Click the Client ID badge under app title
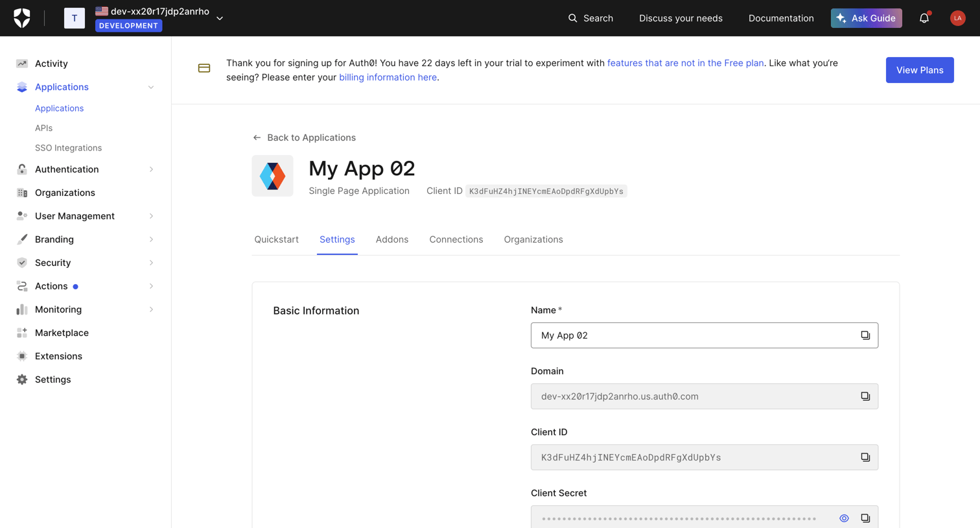This screenshot has height=528, width=980. (546, 191)
